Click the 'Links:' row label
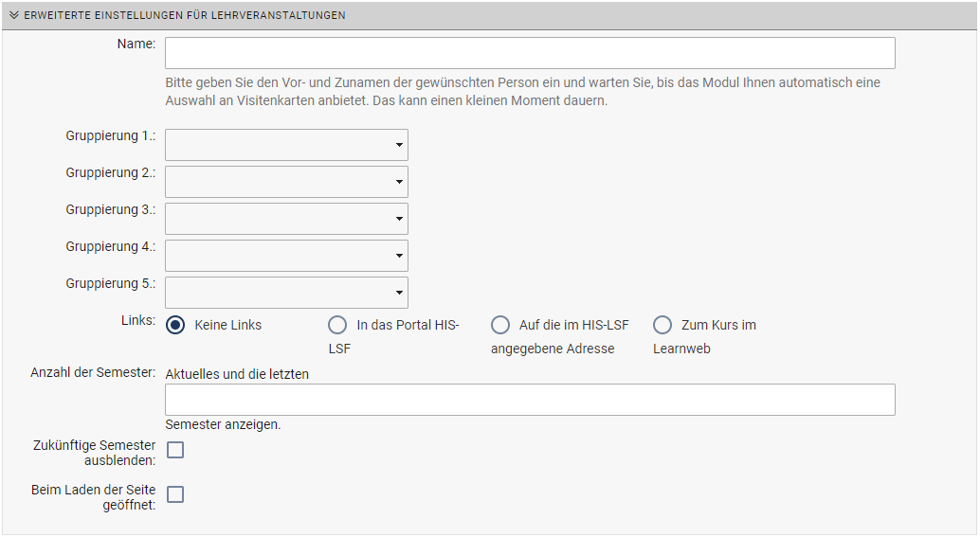Viewport: 980px width, 537px height. click(138, 321)
